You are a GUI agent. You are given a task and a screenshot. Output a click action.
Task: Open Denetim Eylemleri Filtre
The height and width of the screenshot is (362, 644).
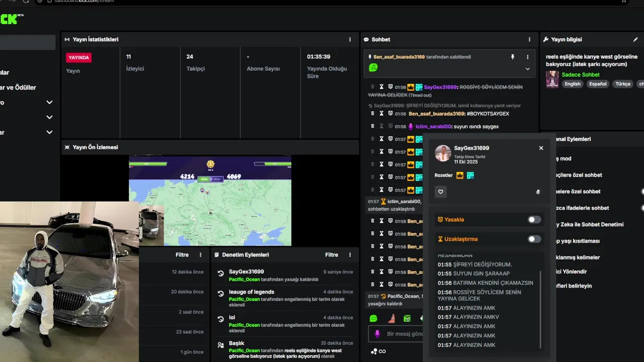click(332, 255)
